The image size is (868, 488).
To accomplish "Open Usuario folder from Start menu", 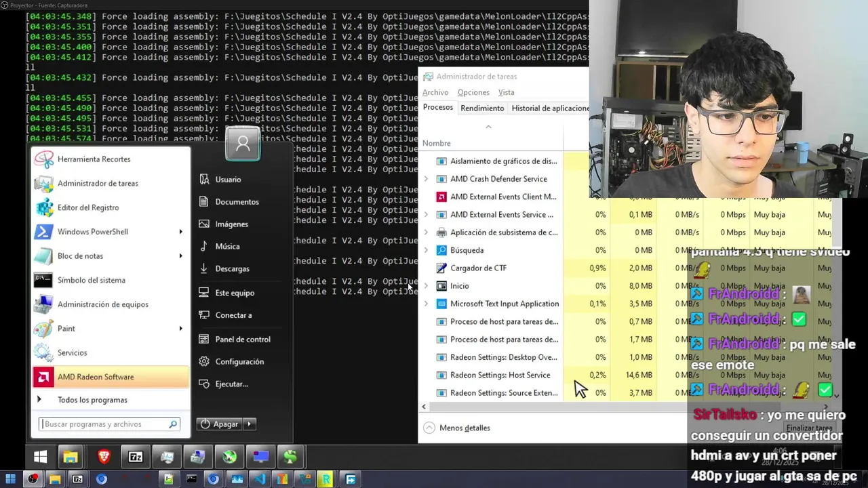I will tap(228, 180).
